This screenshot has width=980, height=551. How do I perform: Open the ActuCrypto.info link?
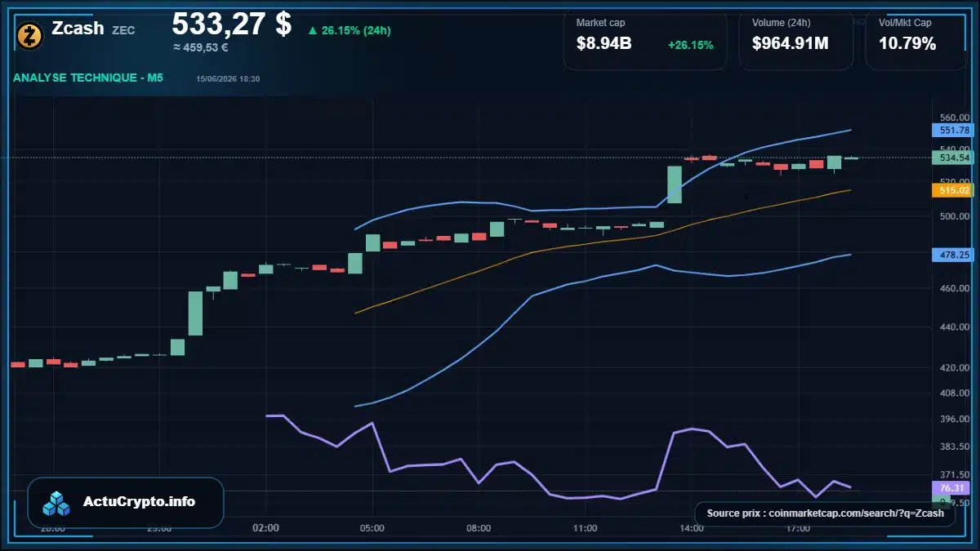click(139, 501)
